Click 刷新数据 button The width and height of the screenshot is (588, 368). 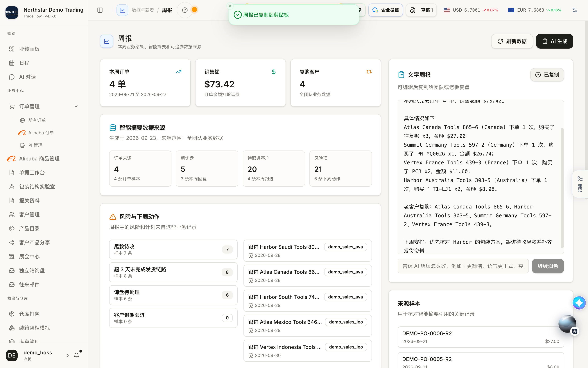512,41
